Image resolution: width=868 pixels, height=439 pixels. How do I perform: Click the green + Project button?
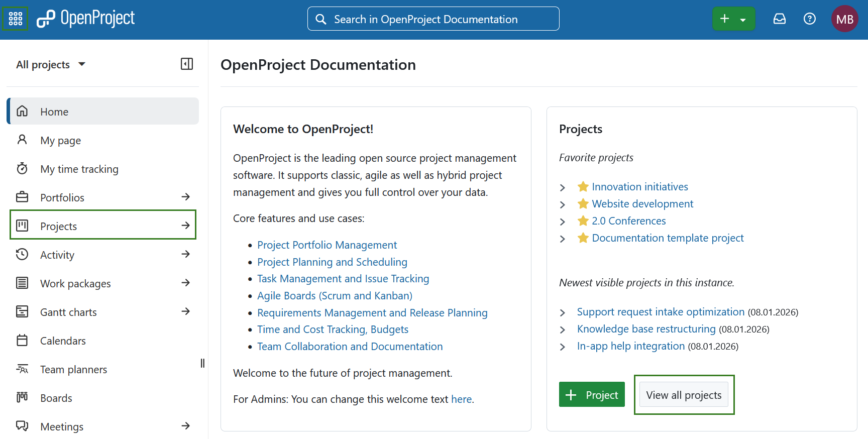pyautogui.click(x=592, y=395)
